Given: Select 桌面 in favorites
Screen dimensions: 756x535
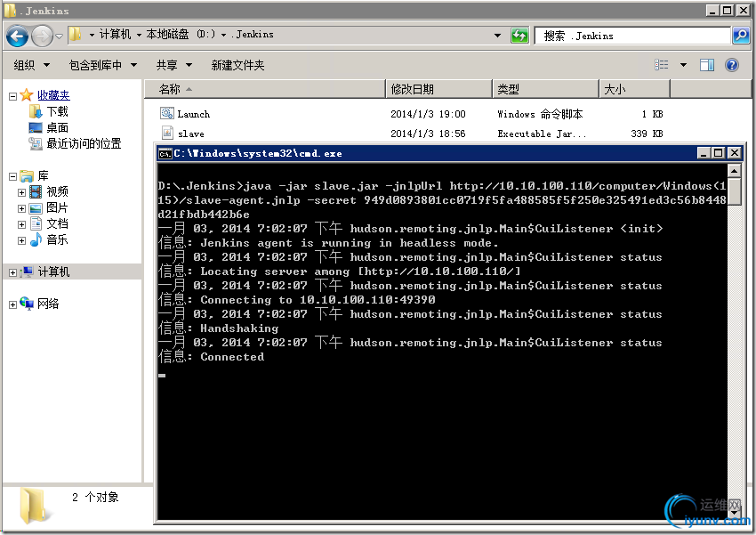Looking at the screenshot, I should coord(58,128).
